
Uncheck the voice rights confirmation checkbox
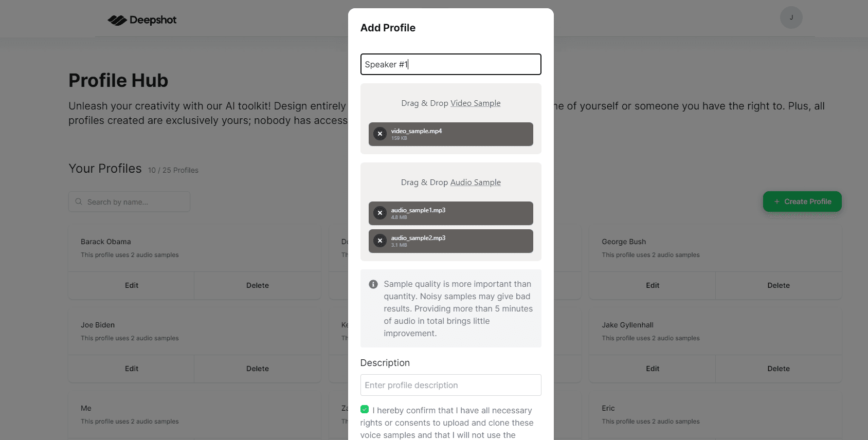tap(365, 409)
